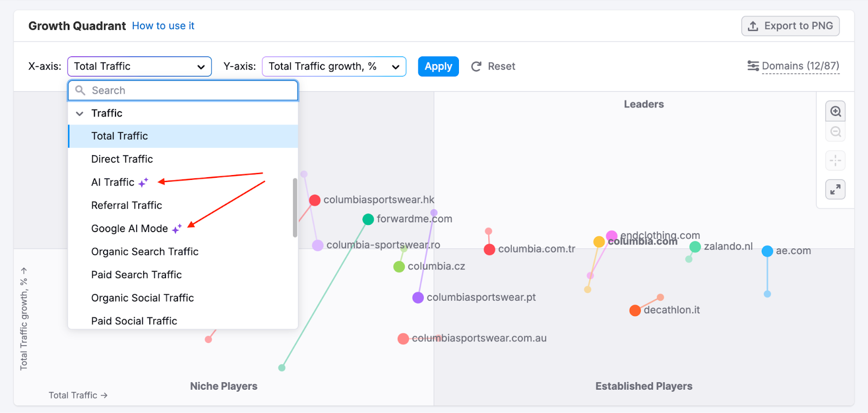Click the upload icon in Export to PNG
The height and width of the screenshot is (413, 868).
[753, 26]
